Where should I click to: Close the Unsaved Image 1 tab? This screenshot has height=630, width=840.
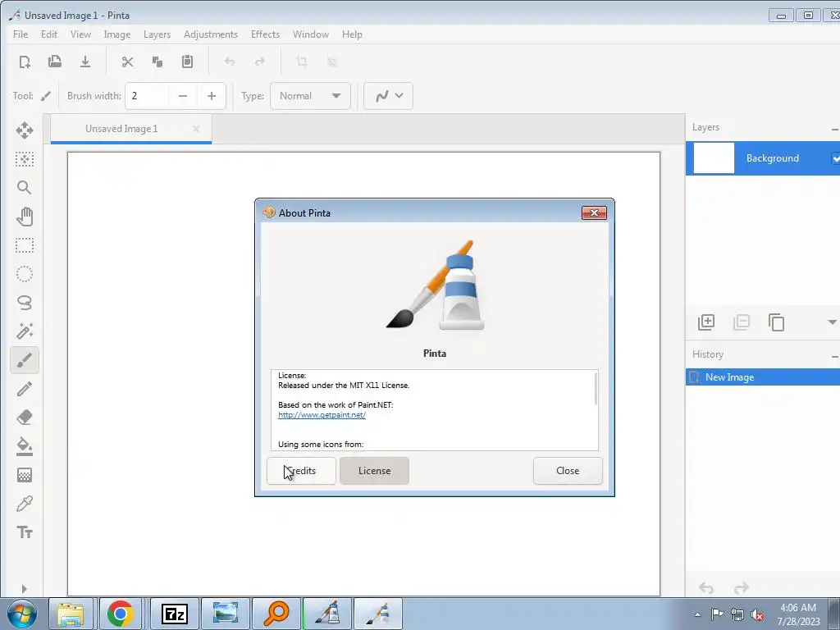(x=196, y=129)
